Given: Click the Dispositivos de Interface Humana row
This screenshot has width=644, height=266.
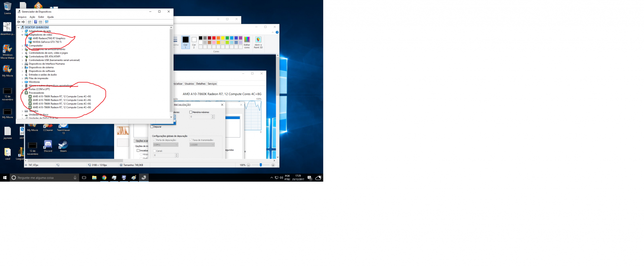Looking at the screenshot, I should tap(47, 64).
